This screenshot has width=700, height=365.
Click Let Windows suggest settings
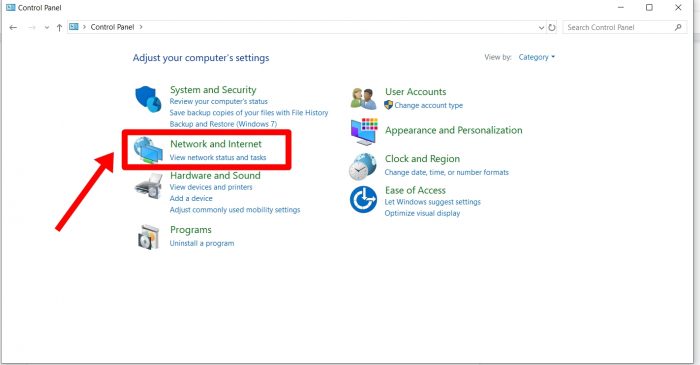(x=433, y=202)
